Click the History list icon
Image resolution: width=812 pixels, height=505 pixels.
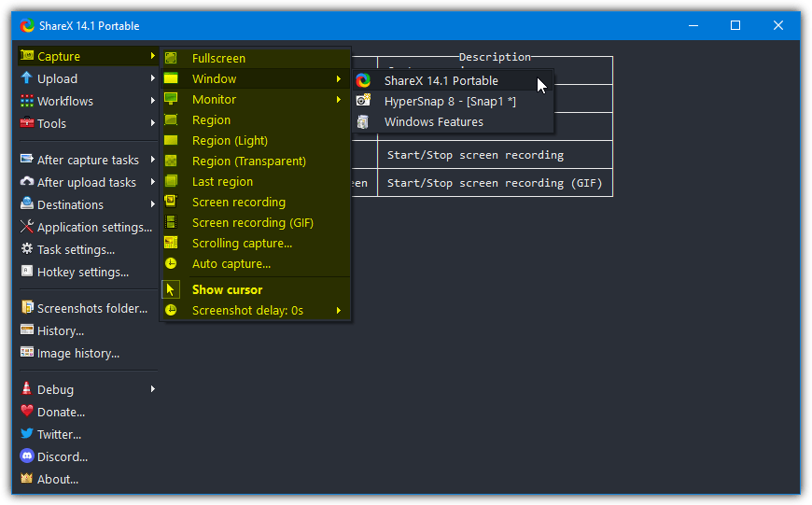click(x=27, y=330)
